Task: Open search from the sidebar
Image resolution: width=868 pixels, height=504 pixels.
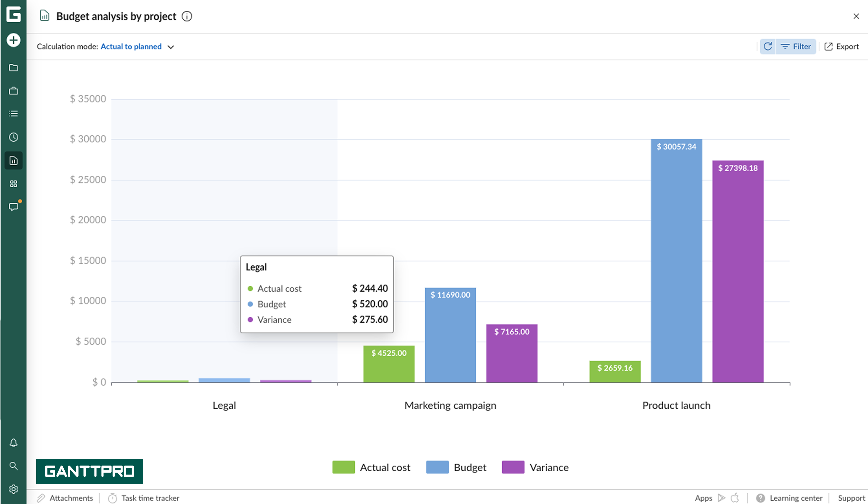Action: coord(14,466)
